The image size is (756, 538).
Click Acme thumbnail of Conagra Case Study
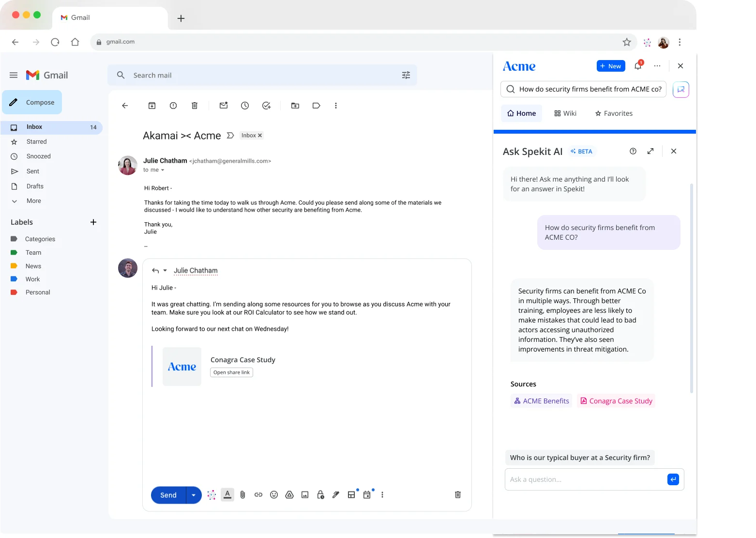point(182,367)
